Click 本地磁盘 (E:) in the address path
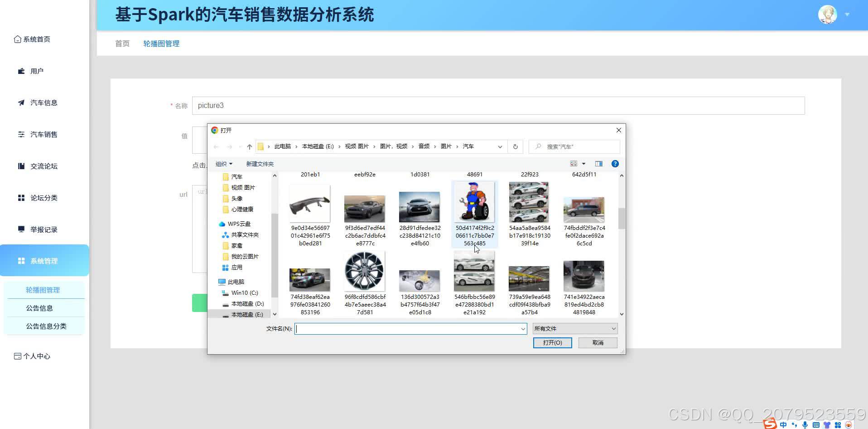Image resolution: width=868 pixels, height=429 pixels. point(318,146)
